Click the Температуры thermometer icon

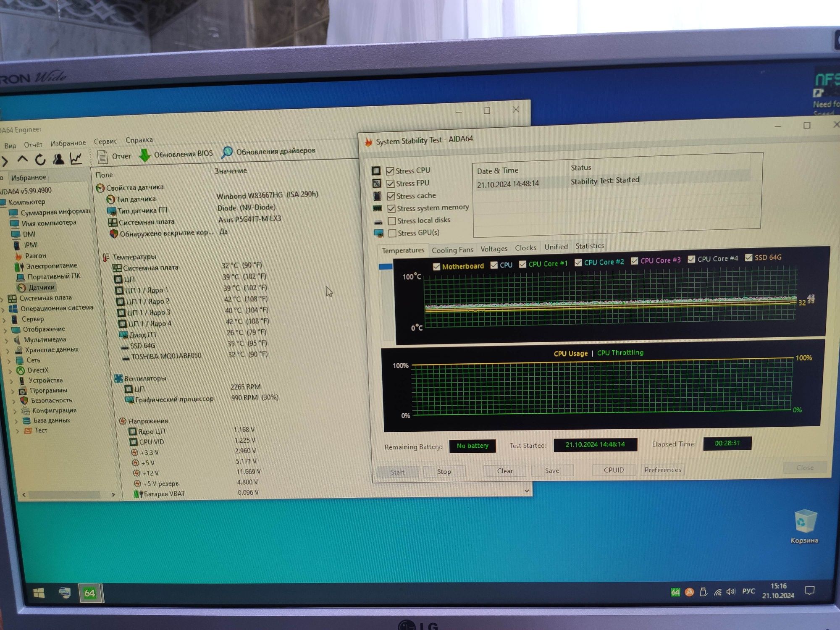[106, 257]
